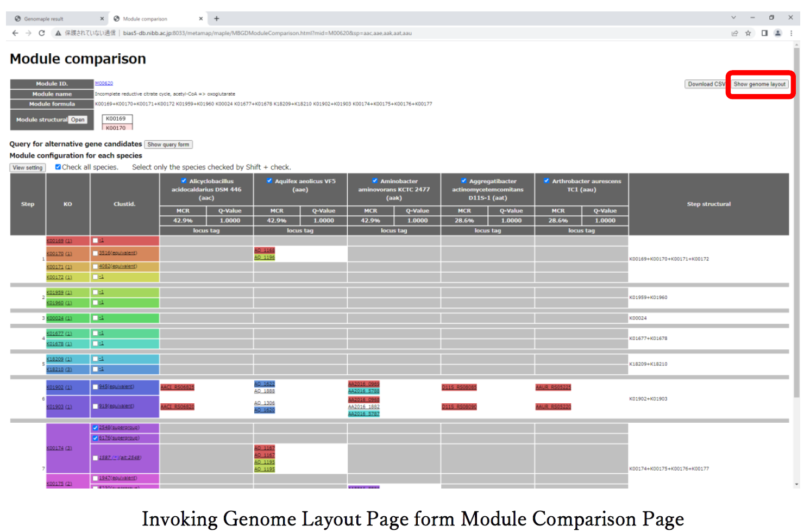This screenshot has height=532, width=810.
Task: Uncheck the 2548(supergroup) cluster checkbox
Action: pos(96,428)
